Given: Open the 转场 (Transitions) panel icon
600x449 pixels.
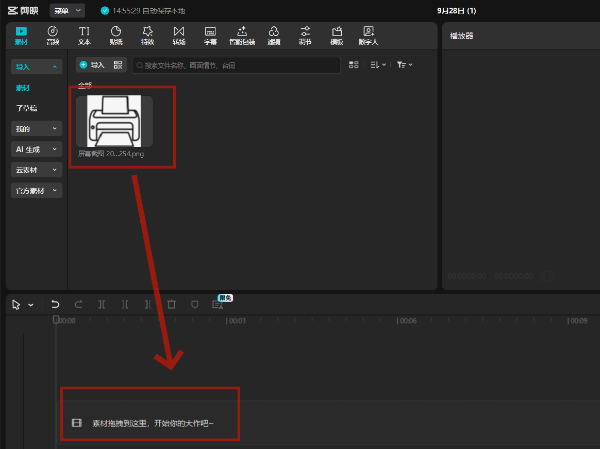Looking at the screenshot, I should point(179,36).
